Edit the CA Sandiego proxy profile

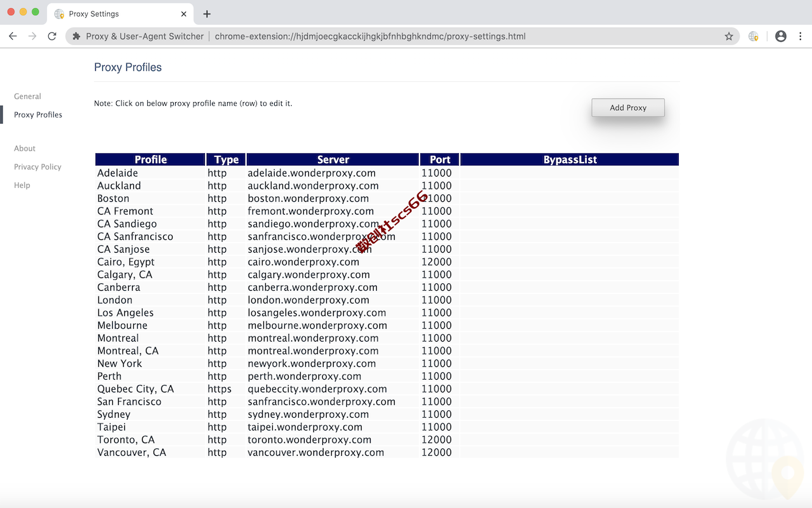387,224
